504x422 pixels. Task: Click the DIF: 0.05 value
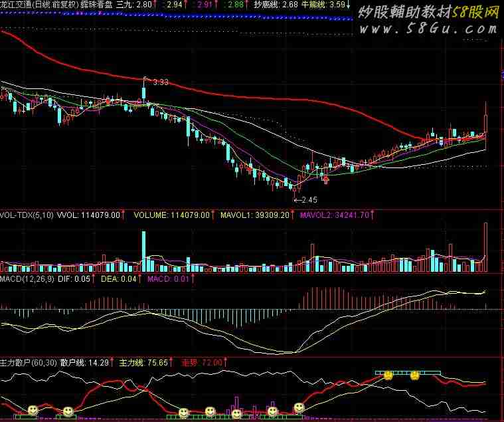pyautogui.click(x=74, y=278)
